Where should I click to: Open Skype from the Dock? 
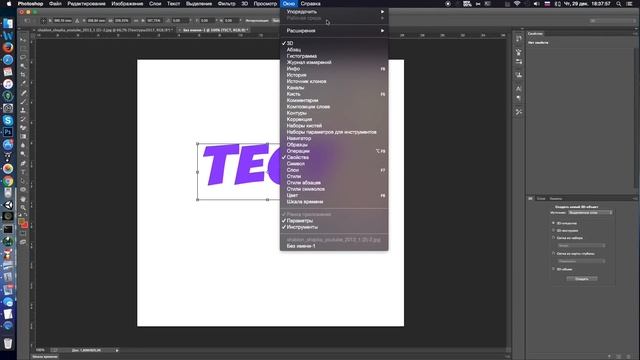coord(8,120)
